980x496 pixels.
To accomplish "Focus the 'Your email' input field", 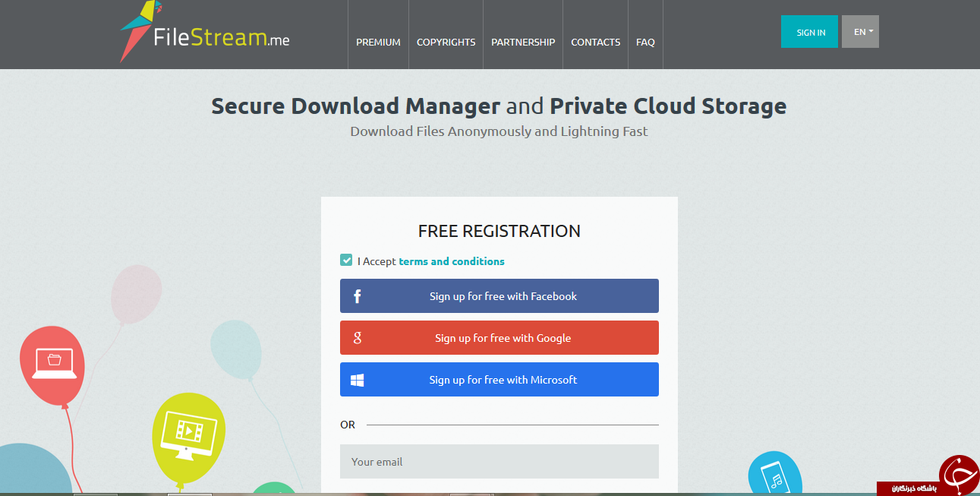I will click(x=499, y=462).
